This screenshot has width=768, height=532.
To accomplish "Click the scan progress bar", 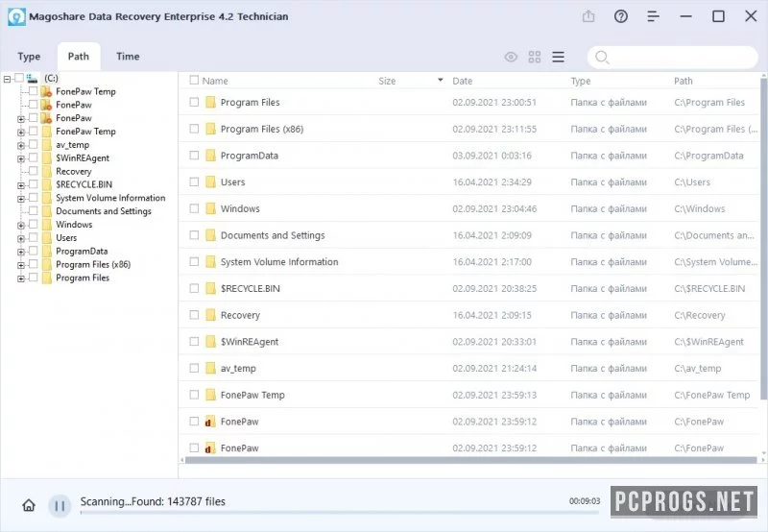I will [x=340, y=513].
